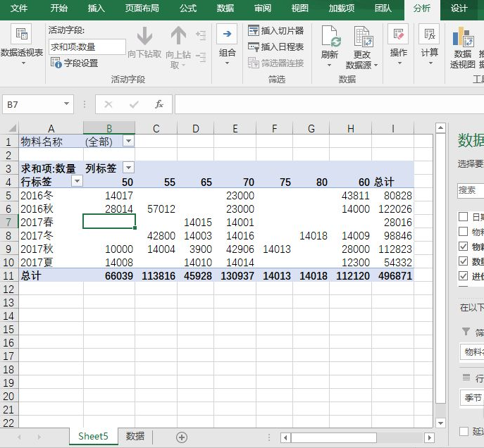Check the 日期 field checkbox
Viewport: 484px width, 448px height.
pyautogui.click(x=463, y=217)
